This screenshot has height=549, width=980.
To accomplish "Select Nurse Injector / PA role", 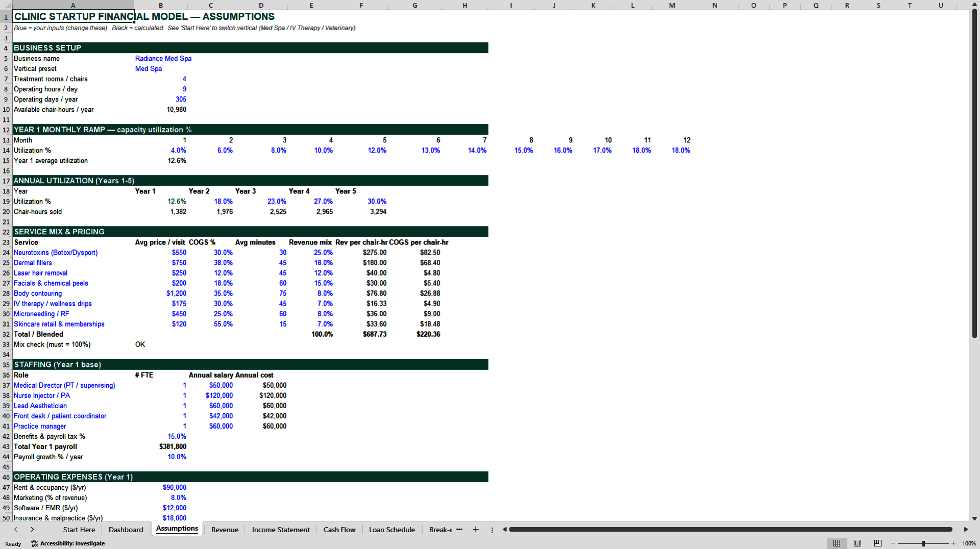I will [x=73, y=395].
